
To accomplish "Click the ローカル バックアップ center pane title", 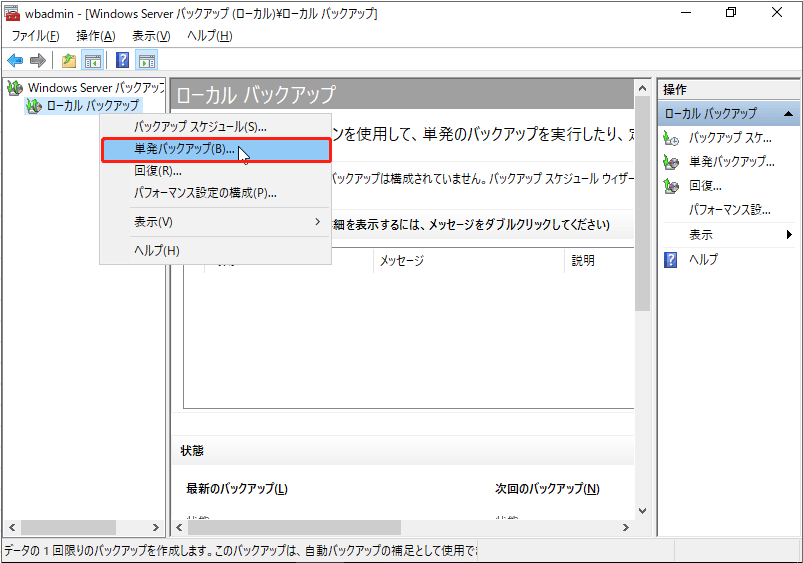I will point(256,95).
